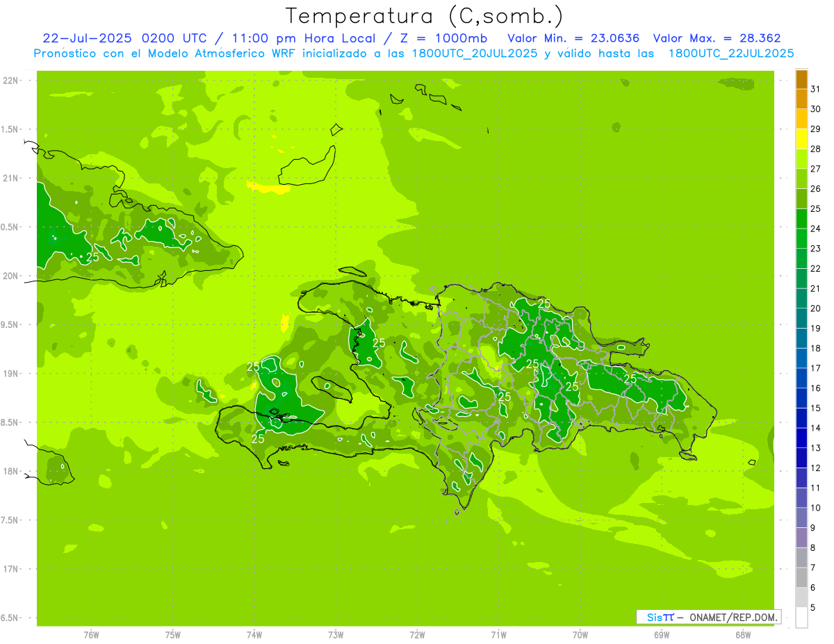The width and height of the screenshot is (834, 644).
Task: Click the "71W" longitude axis label
Action: coord(498,635)
